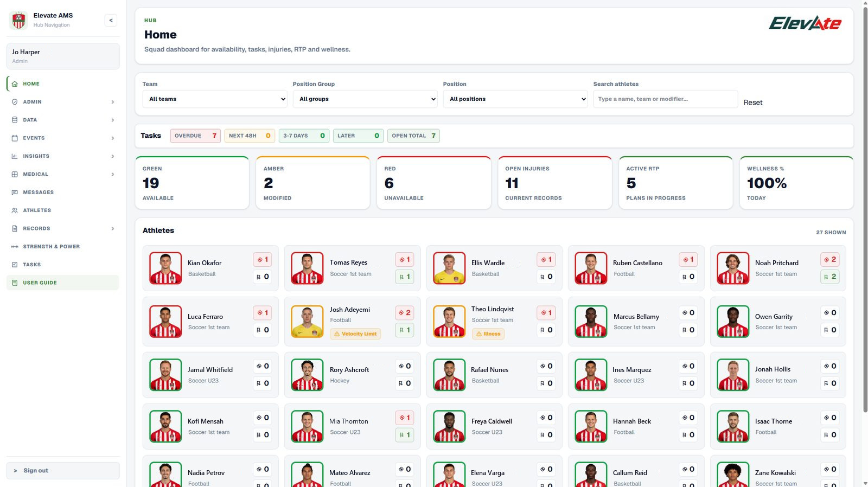Click Theo Lindqvist's Illness tag
Viewport: 868px width, 487px height.
point(488,334)
